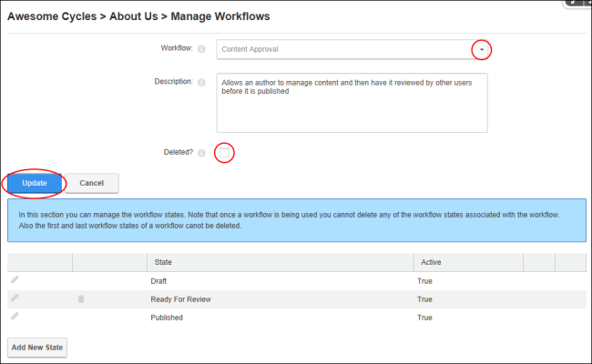Click Add New State button

click(37, 348)
